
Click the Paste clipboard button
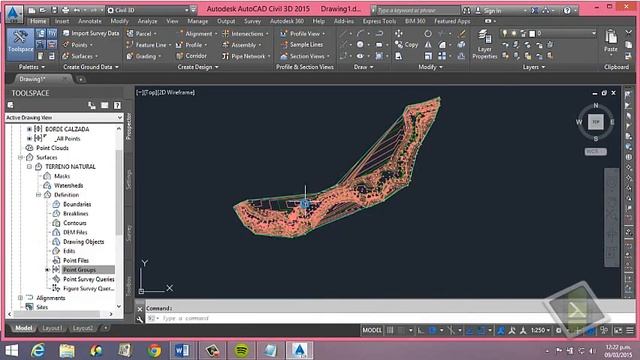611,41
